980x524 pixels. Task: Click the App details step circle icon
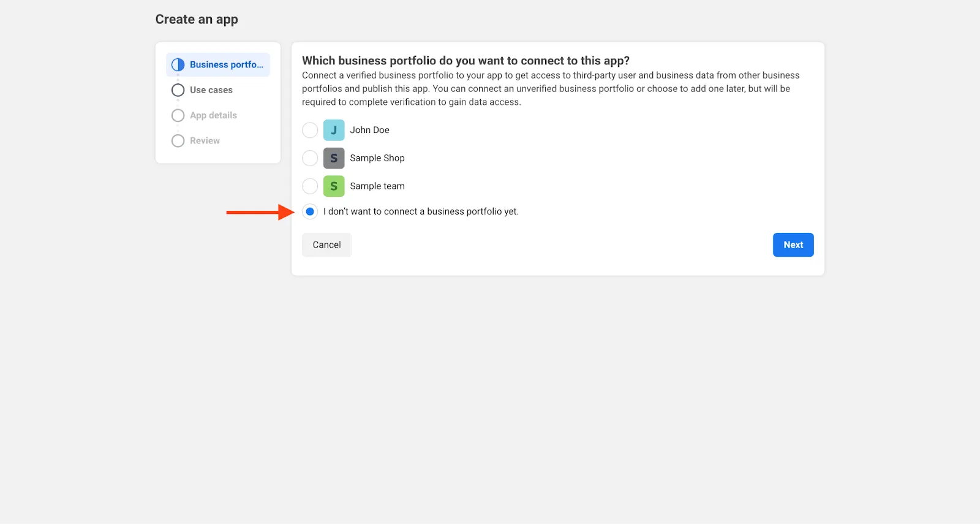(x=178, y=115)
